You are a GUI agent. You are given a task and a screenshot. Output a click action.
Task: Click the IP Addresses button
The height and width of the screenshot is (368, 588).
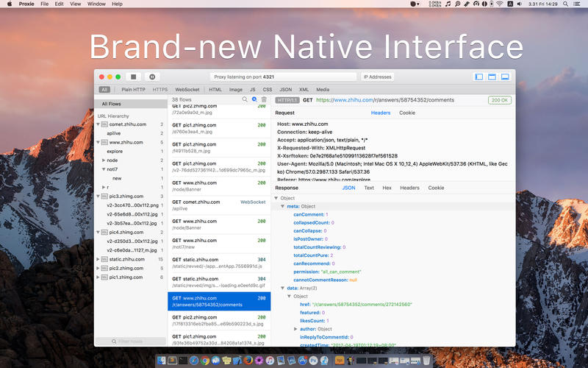377,77
